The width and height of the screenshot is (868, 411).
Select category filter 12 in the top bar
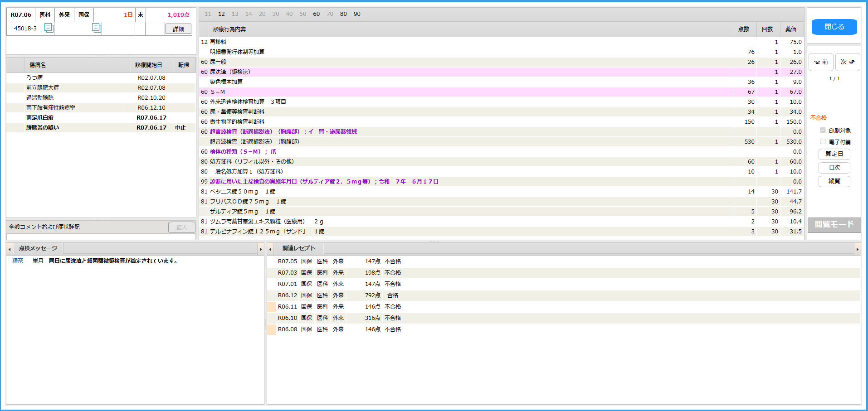[x=221, y=14]
